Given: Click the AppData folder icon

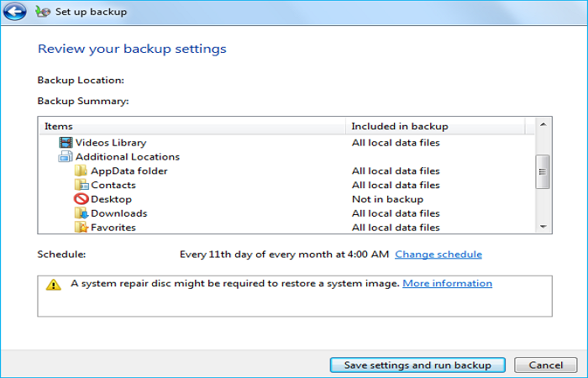Looking at the screenshot, I should pyautogui.click(x=81, y=171).
